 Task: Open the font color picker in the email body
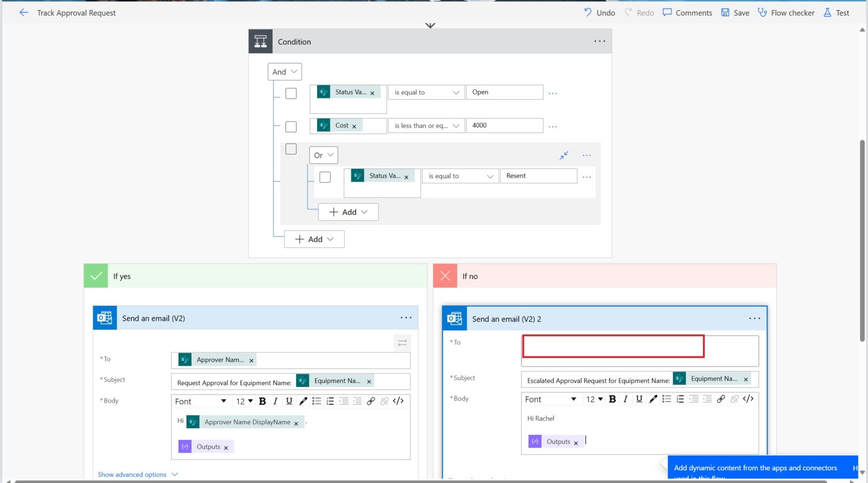click(x=303, y=401)
